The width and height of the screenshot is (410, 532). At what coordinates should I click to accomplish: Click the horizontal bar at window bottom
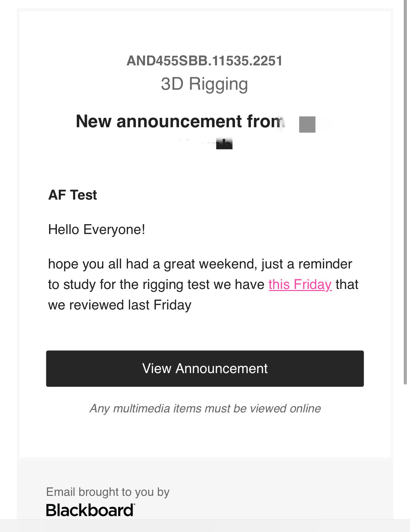[x=205, y=526]
